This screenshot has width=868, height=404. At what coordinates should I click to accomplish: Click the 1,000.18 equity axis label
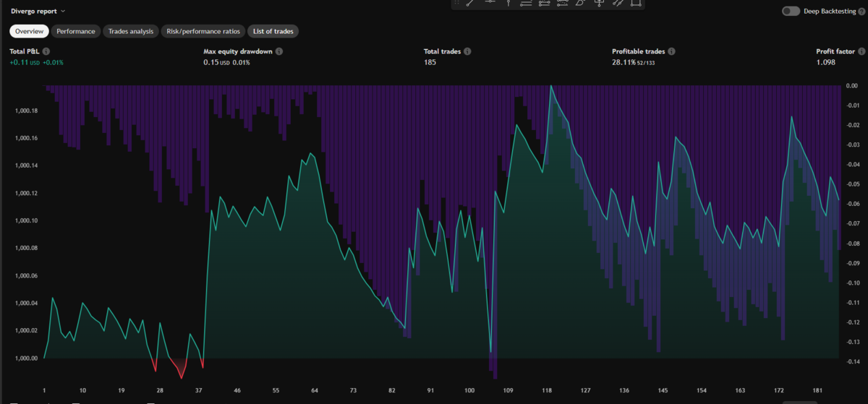pyautogui.click(x=26, y=111)
